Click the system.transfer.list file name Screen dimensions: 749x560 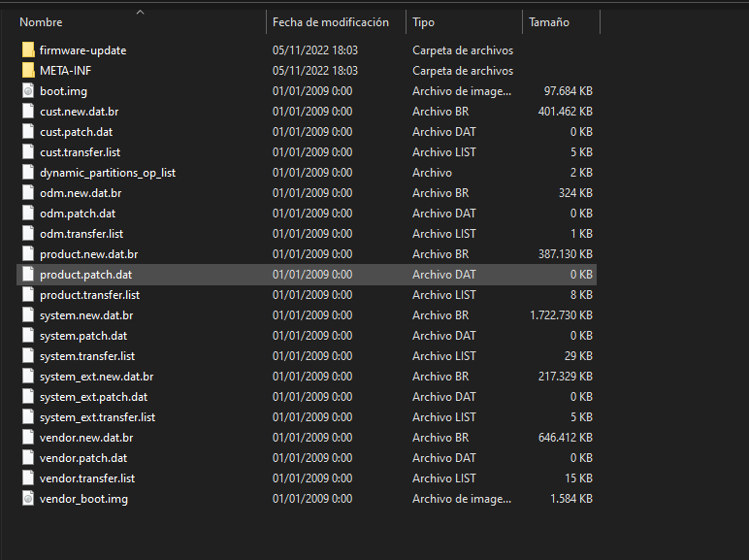pyautogui.click(x=87, y=356)
